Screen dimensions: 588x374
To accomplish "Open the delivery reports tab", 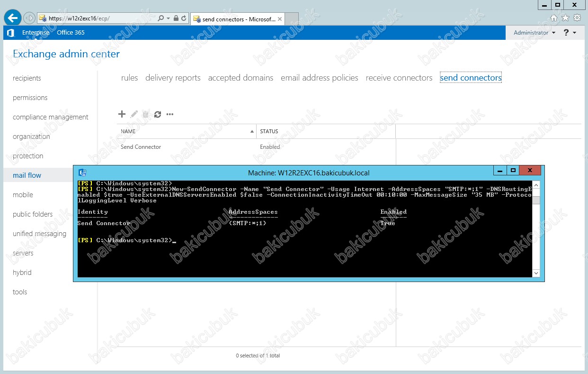I will coord(173,78).
